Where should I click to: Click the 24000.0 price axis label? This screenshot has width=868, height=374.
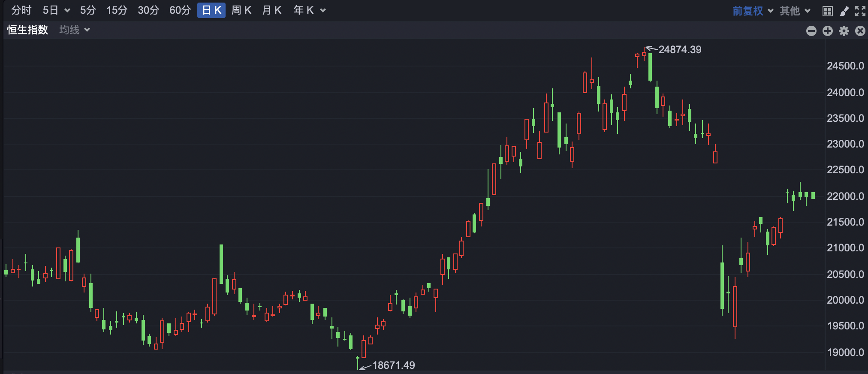845,93
